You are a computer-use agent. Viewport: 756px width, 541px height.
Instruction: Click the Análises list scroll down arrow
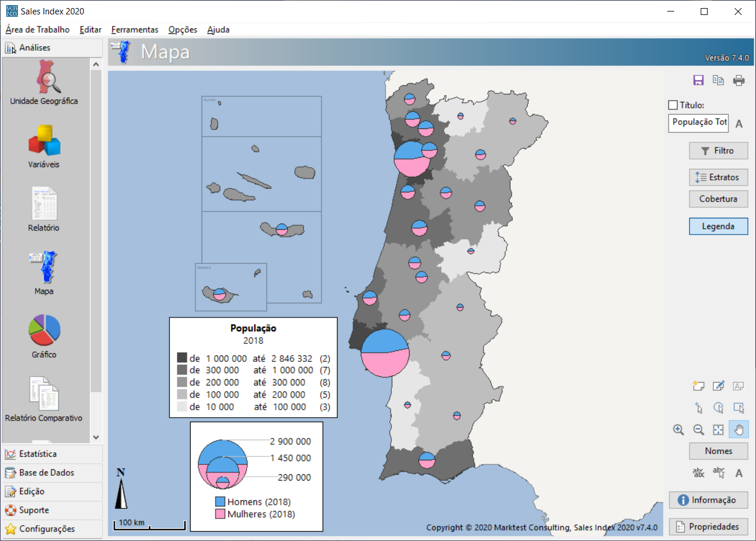coord(96,437)
